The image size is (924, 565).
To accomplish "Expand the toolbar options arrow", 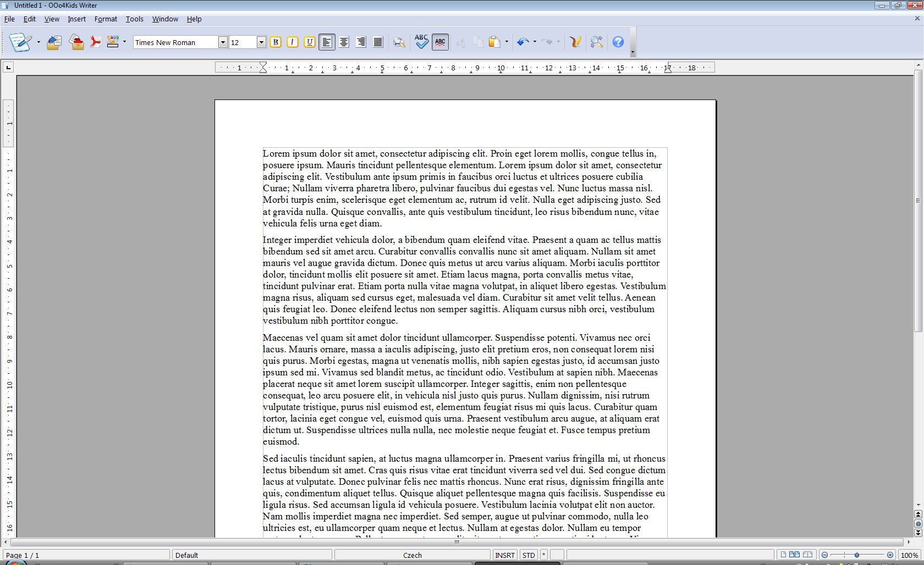I will point(633,53).
